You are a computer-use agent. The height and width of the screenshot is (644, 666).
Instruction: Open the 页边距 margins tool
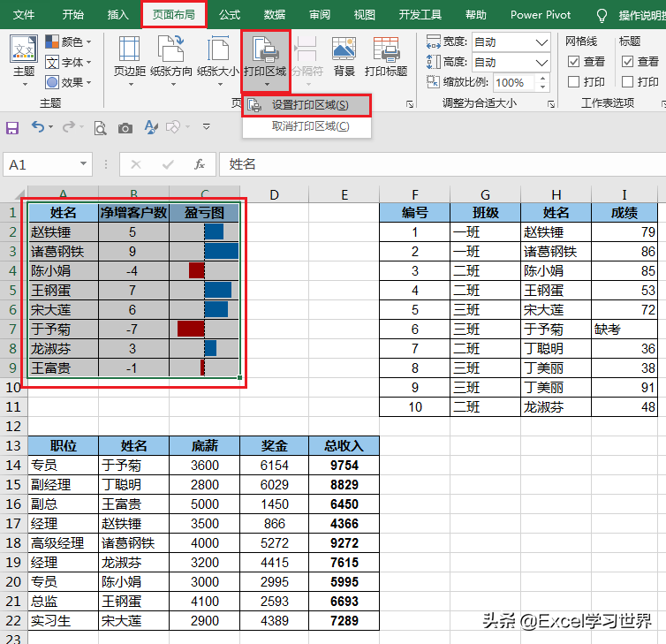(130, 59)
